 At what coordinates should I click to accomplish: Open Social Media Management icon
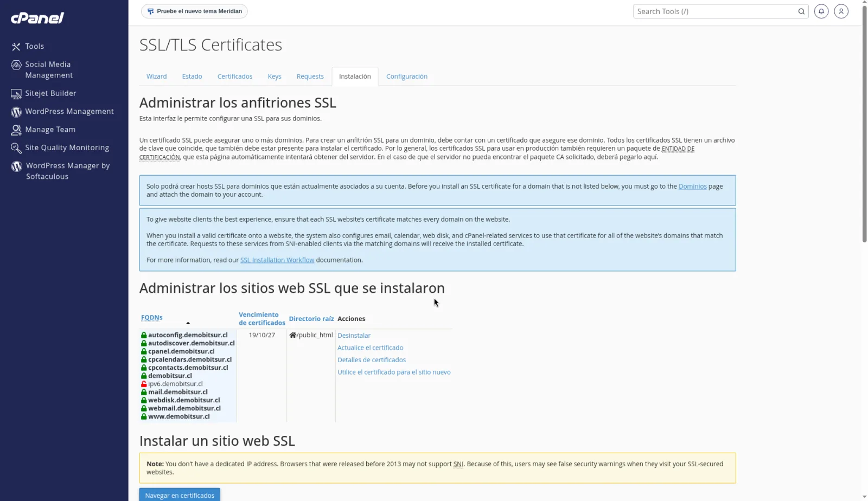(x=16, y=65)
